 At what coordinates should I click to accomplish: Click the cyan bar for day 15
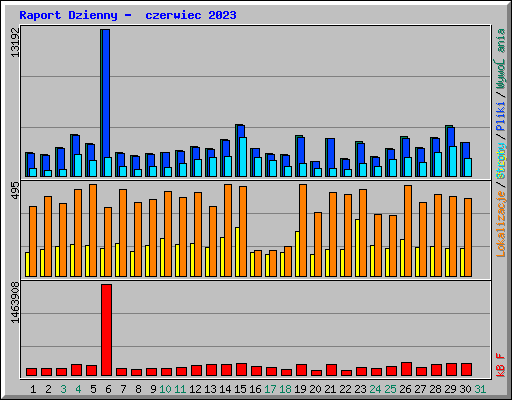click(x=243, y=157)
